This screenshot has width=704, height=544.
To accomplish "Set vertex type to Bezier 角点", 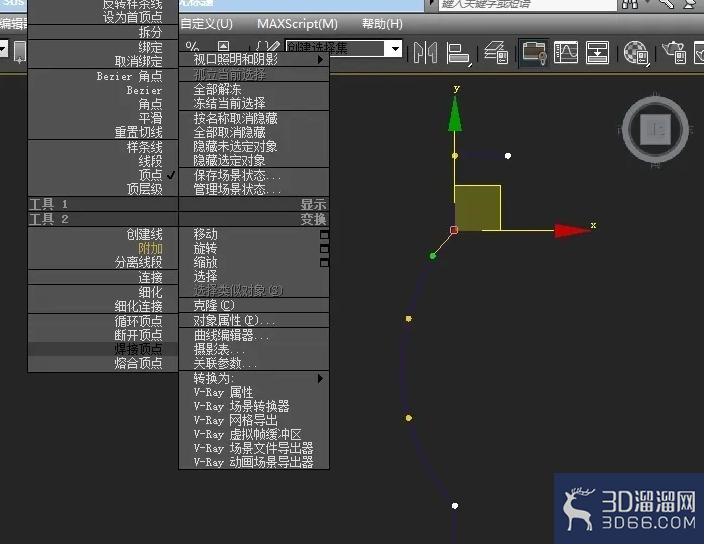I will pyautogui.click(x=103, y=76).
